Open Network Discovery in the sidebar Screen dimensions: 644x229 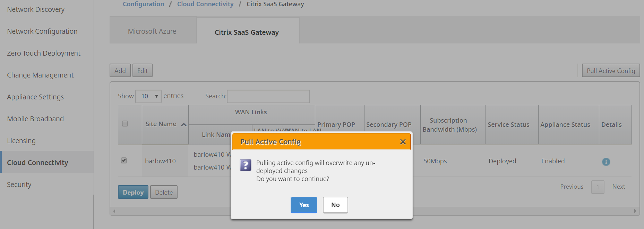pyautogui.click(x=36, y=9)
